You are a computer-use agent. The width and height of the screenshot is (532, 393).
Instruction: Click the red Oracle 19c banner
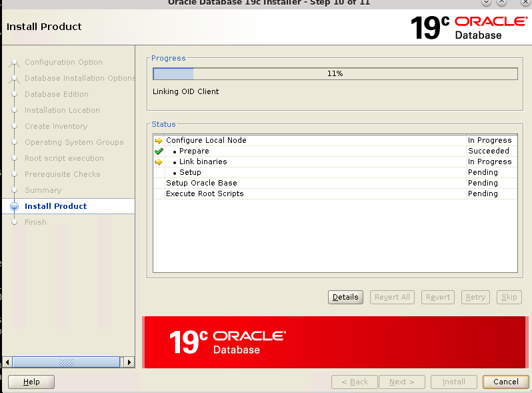pyautogui.click(x=335, y=342)
